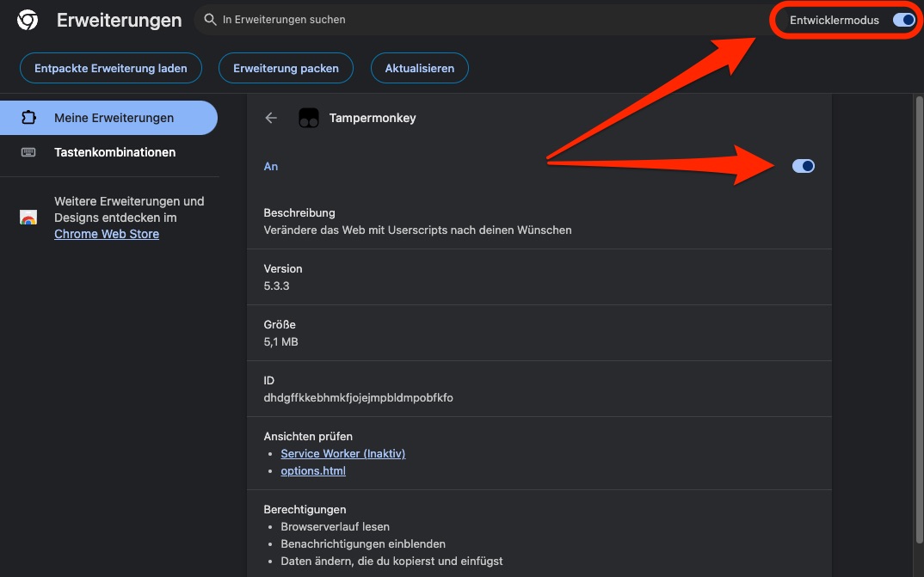Click the Größe label
Viewport: 924px width, 577px height.
coord(280,324)
